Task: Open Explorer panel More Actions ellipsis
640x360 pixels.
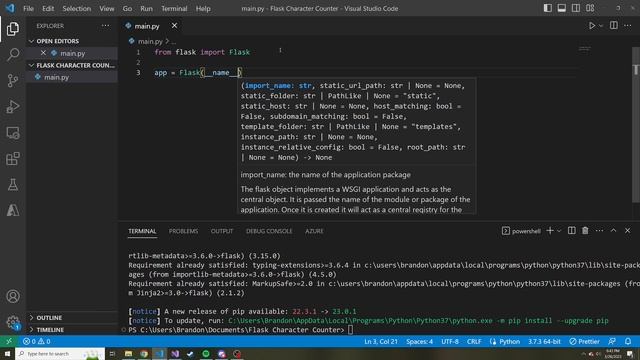Action: (105, 26)
